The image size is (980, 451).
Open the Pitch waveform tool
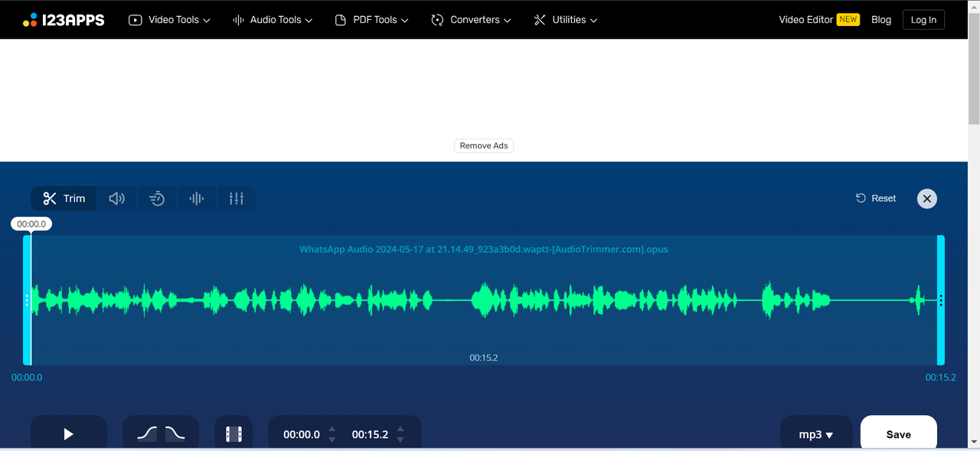[x=197, y=198]
